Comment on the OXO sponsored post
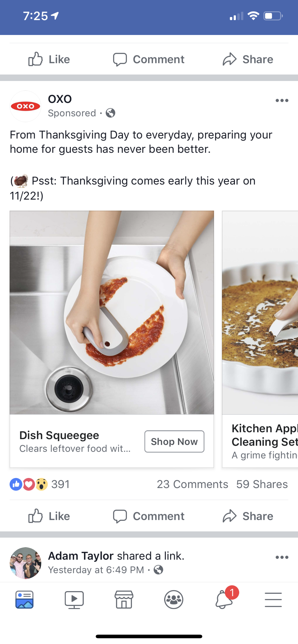This screenshot has width=298, height=644. [149, 516]
